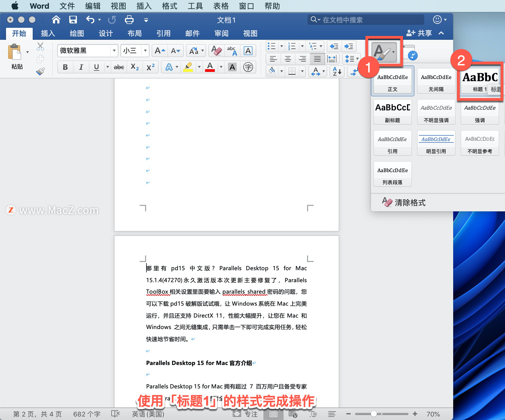Switch to print layout view in status bar
This screenshot has height=420, width=505.
click(273, 414)
